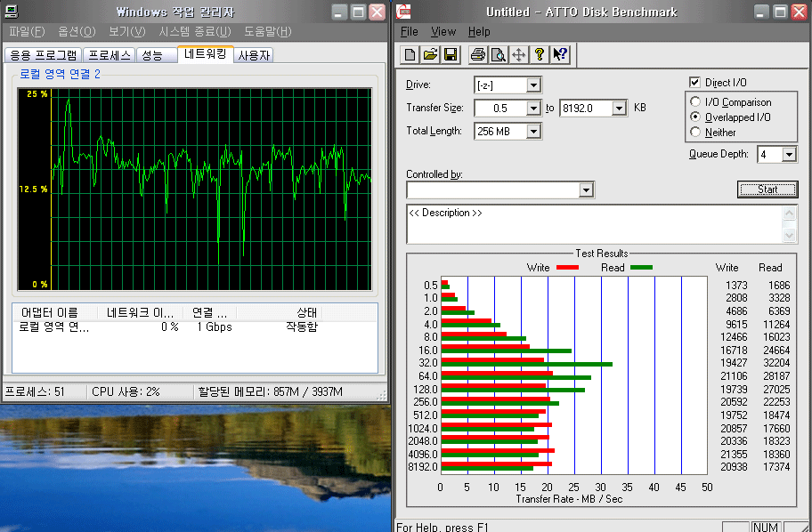Viewport: 812px width, 532px height.
Task: Expand the Controlled by dropdown
Action: point(586,189)
